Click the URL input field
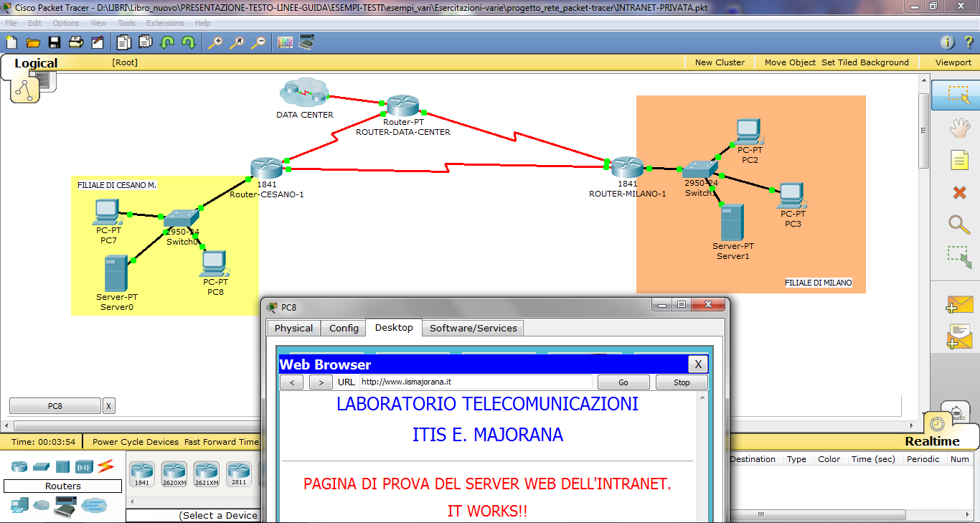 pos(476,382)
